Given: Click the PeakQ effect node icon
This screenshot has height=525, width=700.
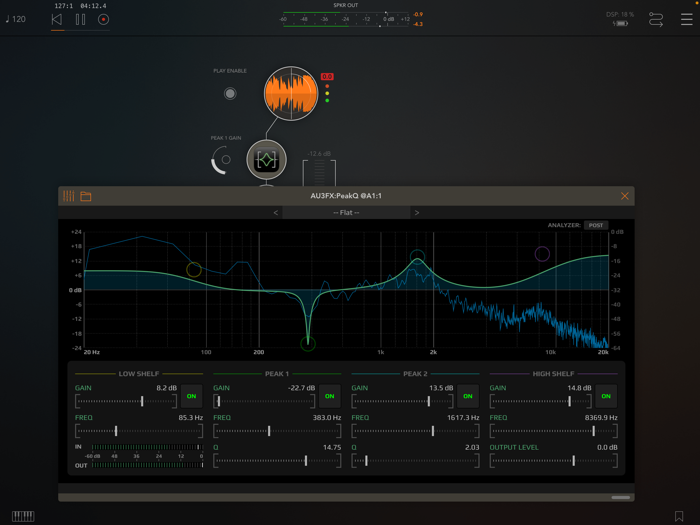Looking at the screenshot, I should [x=266, y=160].
